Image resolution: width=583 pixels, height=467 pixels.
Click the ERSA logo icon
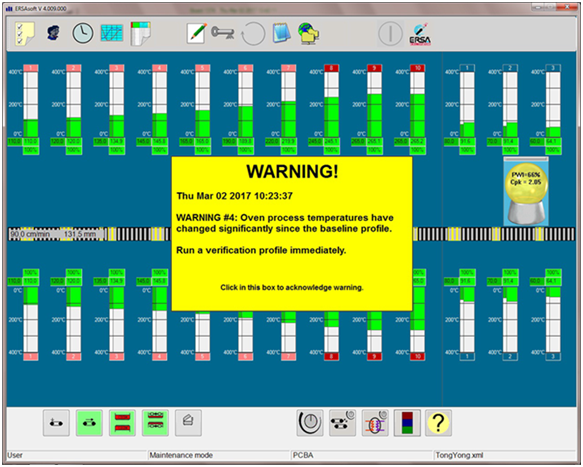point(420,34)
